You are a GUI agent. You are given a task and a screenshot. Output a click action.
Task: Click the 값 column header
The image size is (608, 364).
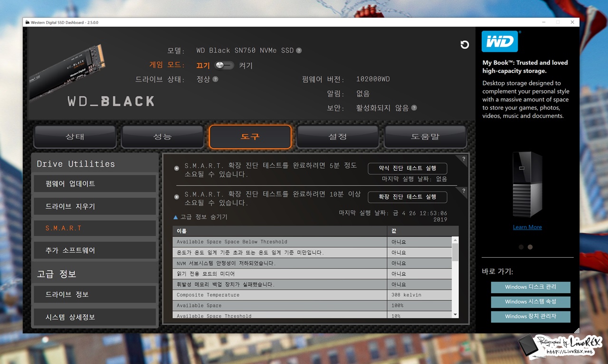(423, 231)
